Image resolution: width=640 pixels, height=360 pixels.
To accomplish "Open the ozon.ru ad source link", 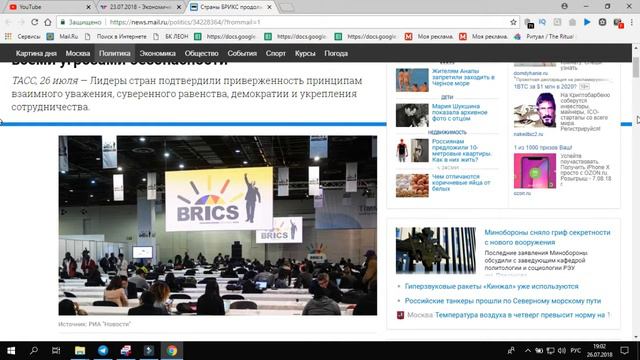I will (x=522, y=193).
